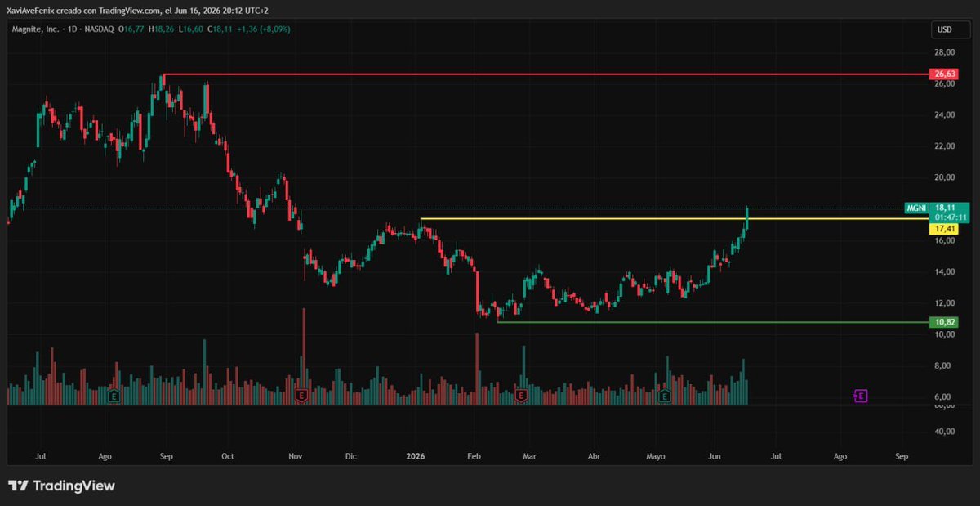
Task: Click the change value +1,36 (+8,09%)
Action: click(x=263, y=29)
